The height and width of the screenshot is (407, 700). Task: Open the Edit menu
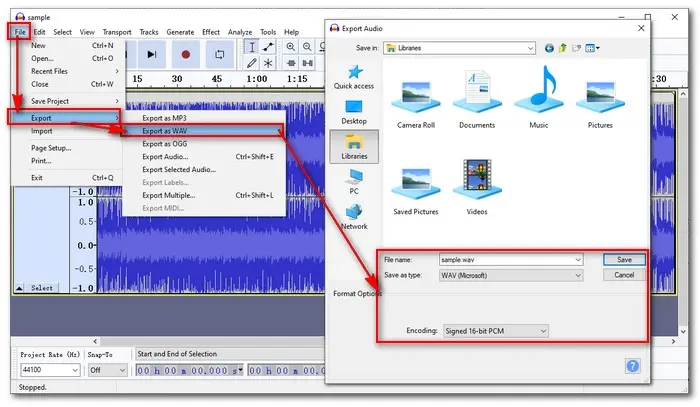(x=39, y=32)
